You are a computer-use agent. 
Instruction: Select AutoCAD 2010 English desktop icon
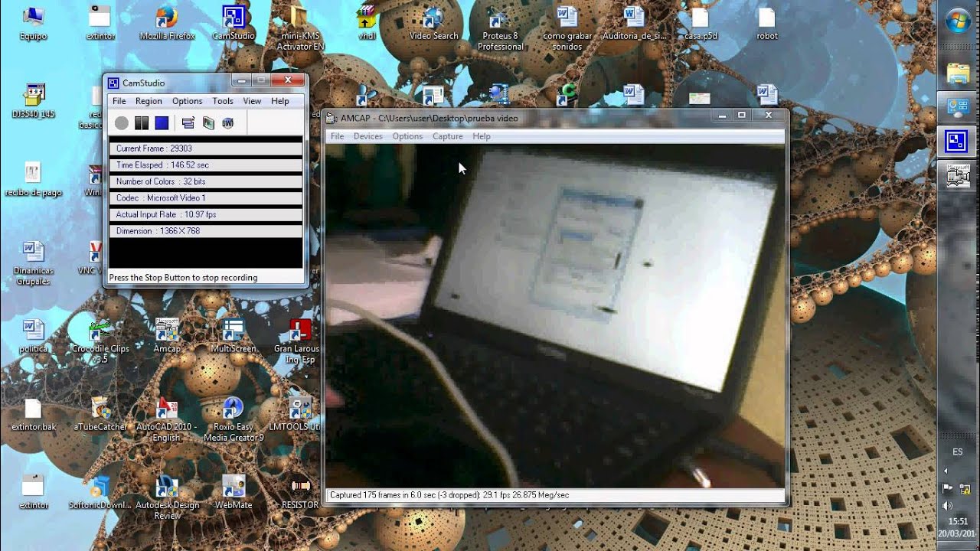click(x=167, y=419)
